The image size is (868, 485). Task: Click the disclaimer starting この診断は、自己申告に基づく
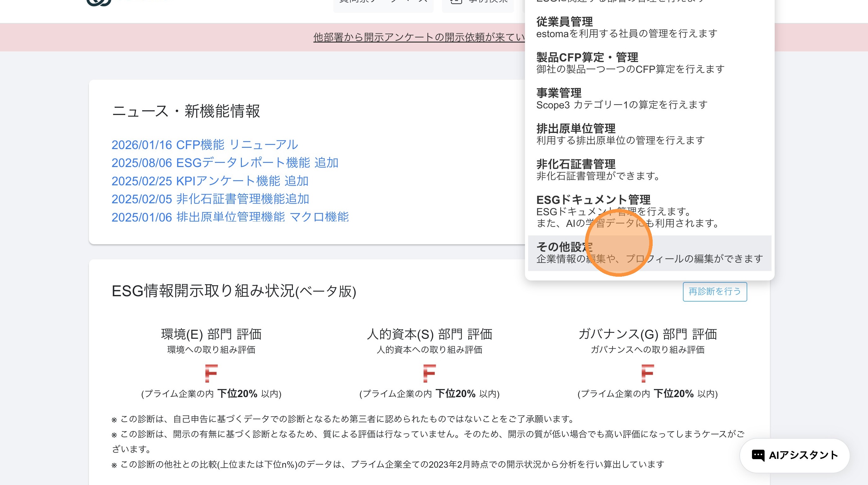(x=343, y=419)
